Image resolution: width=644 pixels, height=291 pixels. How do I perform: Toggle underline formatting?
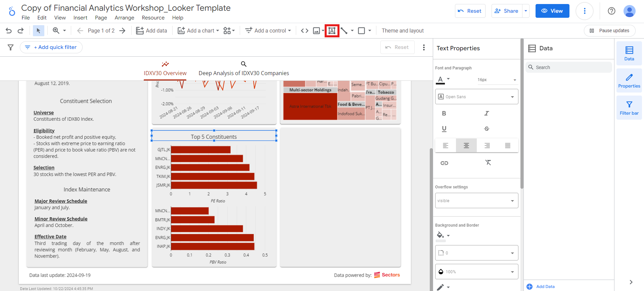pos(444,129)
